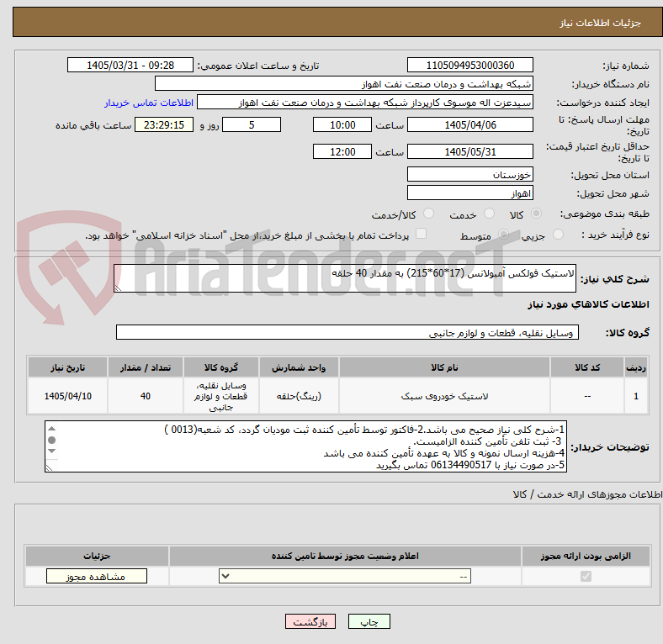Viewport: 663px width, 644px height.
Task: Click the ردیف column header
Action: click(x=636, y=367)
